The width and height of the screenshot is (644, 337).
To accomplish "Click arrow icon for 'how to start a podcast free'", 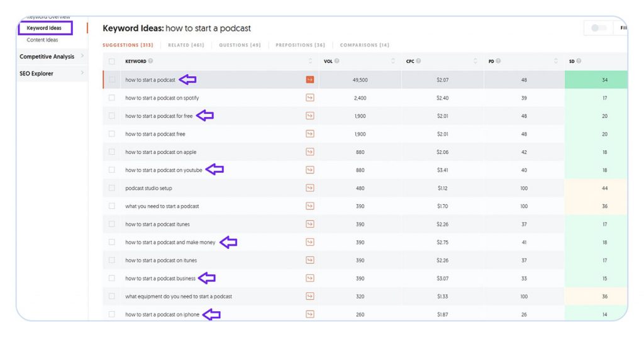I will tap(310, 134).
